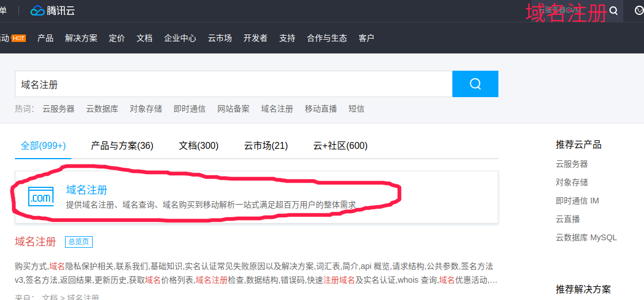Open recommended product 对象存储 in sidebar
The image size is (644, 300).
click(x=571, y=182)
